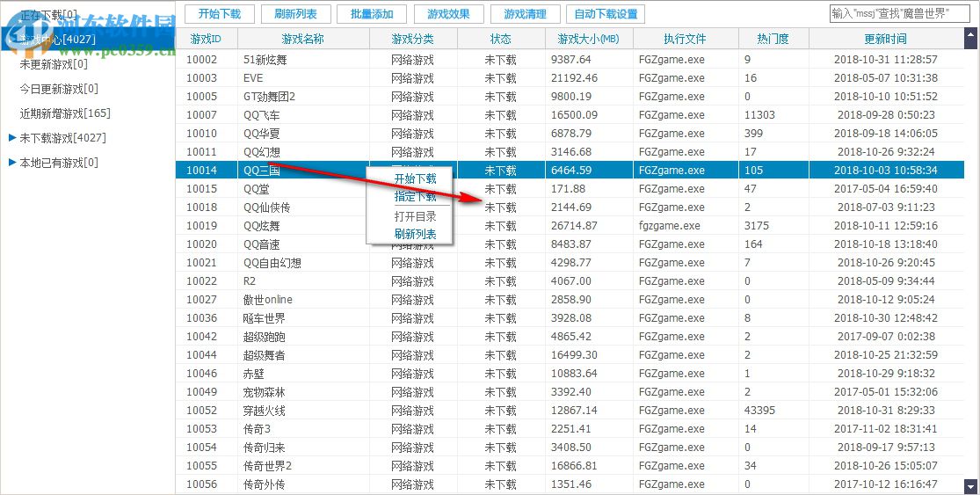The image size is (980, 495).
Task: Select the 傲世online row
Action: pos(570,300)
